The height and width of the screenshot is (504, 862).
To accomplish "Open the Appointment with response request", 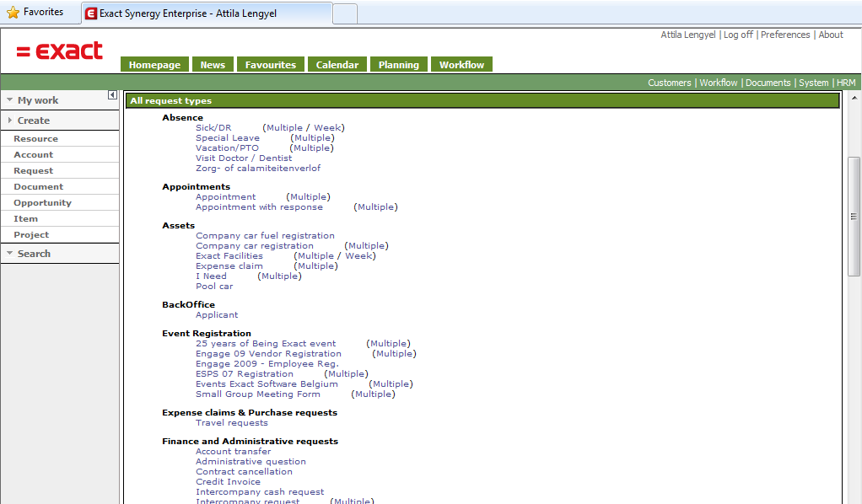I will point(259,207).
